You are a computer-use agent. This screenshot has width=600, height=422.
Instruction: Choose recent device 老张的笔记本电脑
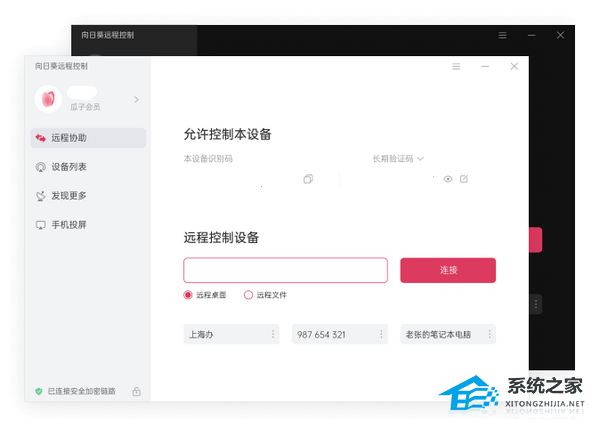click(448, 334)
